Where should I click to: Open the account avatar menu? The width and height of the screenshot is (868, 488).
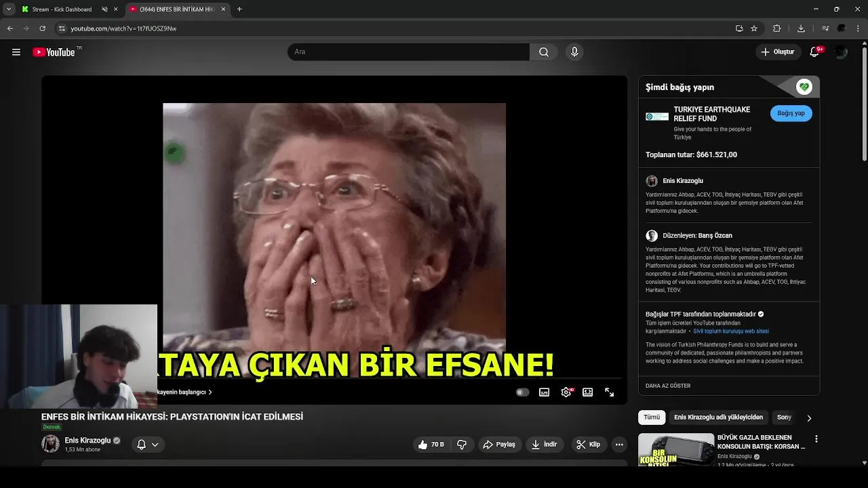click(x=841, y=52)
